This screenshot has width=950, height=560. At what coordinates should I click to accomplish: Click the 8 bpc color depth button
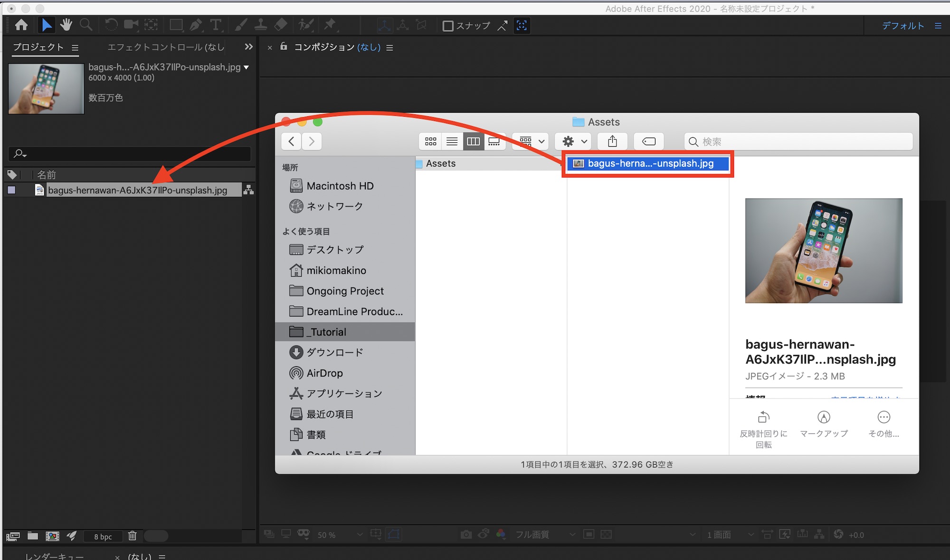coord(103,536)
